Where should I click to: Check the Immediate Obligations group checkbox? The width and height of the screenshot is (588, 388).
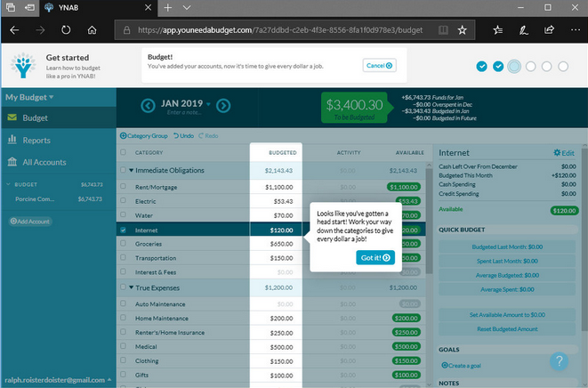click(123, 170)
